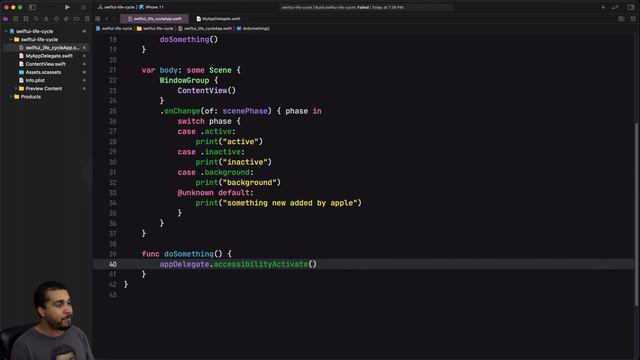Select the Products folder row
Screen dimensions: 640x360
click(x=46, y=97)
